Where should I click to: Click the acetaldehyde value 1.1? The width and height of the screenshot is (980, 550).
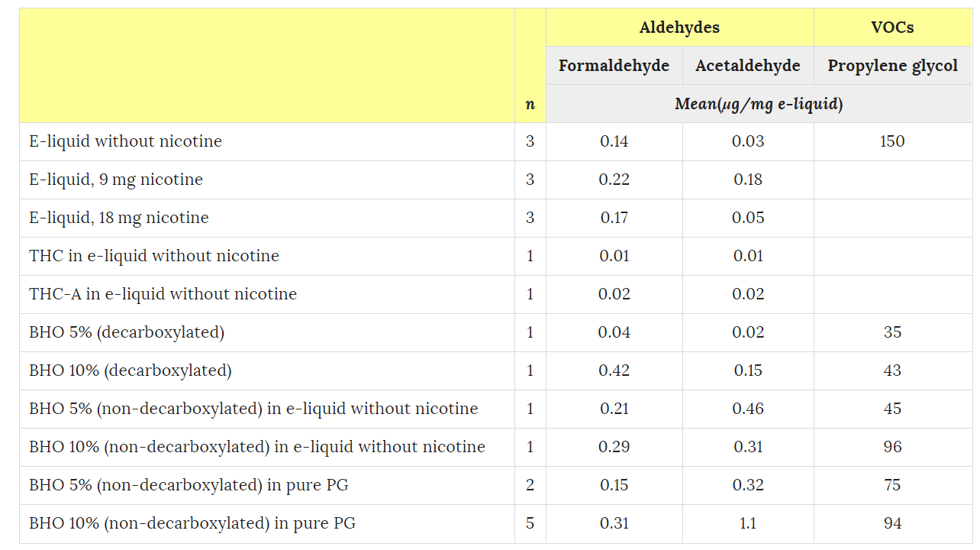point(748,523)
